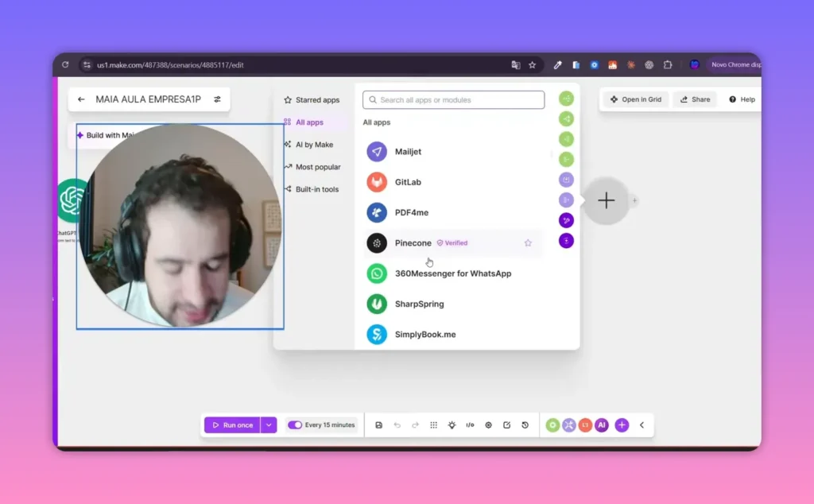The width and height of the screenshot is (814, 504).
Task: Undo the last change
Action: [397, 425]
